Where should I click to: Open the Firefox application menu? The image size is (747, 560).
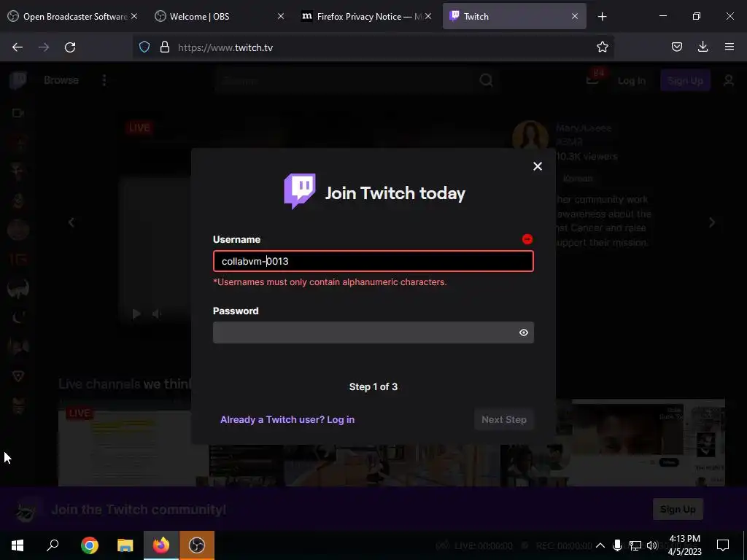pos(729,47)
